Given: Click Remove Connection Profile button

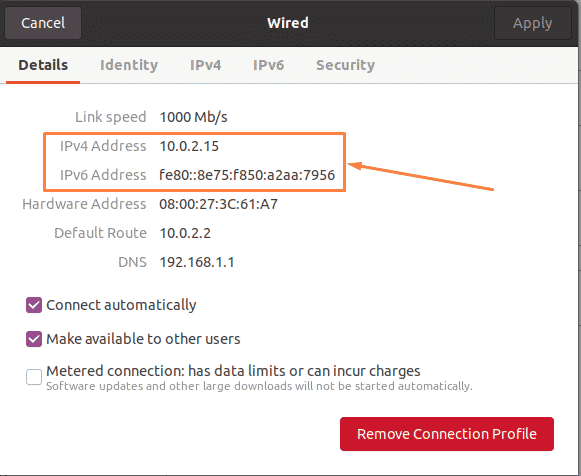Looking at the screenshot, I should tap(447, 434).
